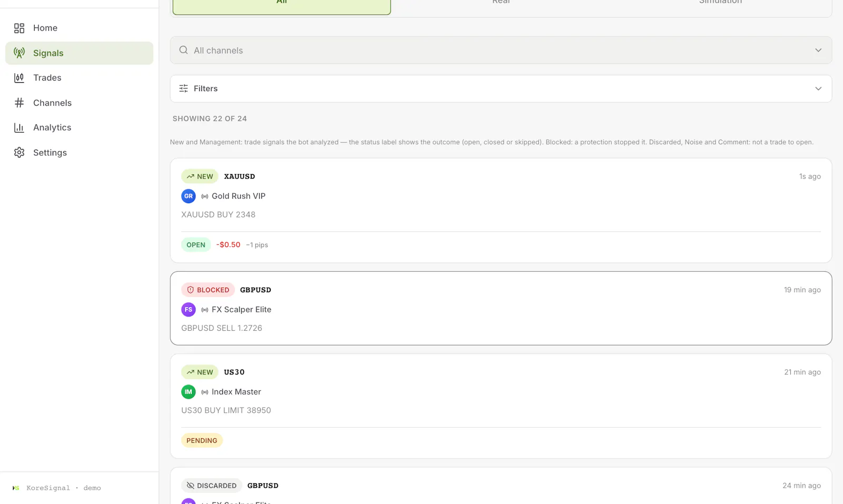Click the Filters label

205,88
